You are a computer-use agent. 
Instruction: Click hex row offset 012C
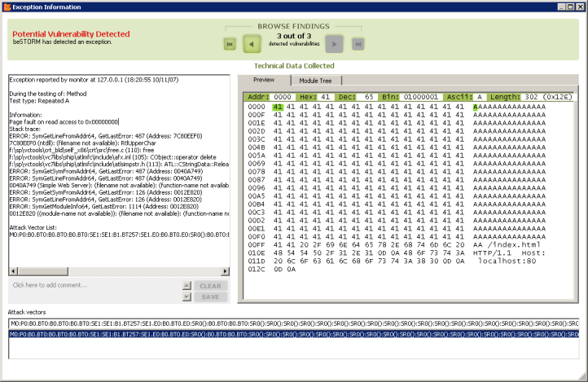[257, 269]
